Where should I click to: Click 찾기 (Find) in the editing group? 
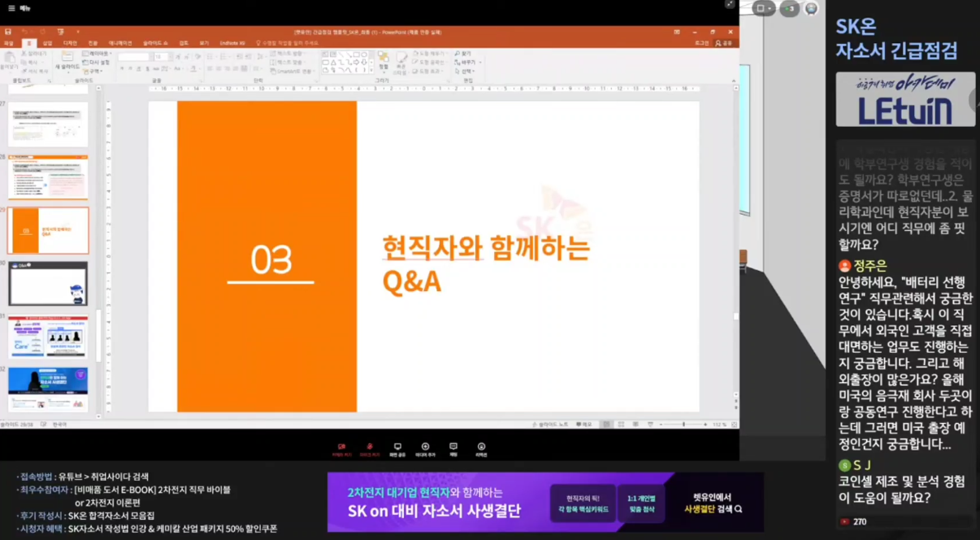[464, 54]
